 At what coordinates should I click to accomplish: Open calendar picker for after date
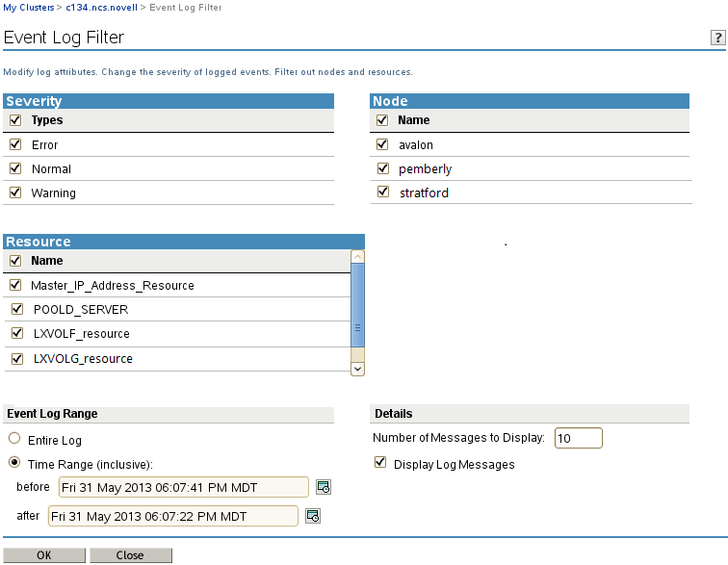(x=313, y=516)
